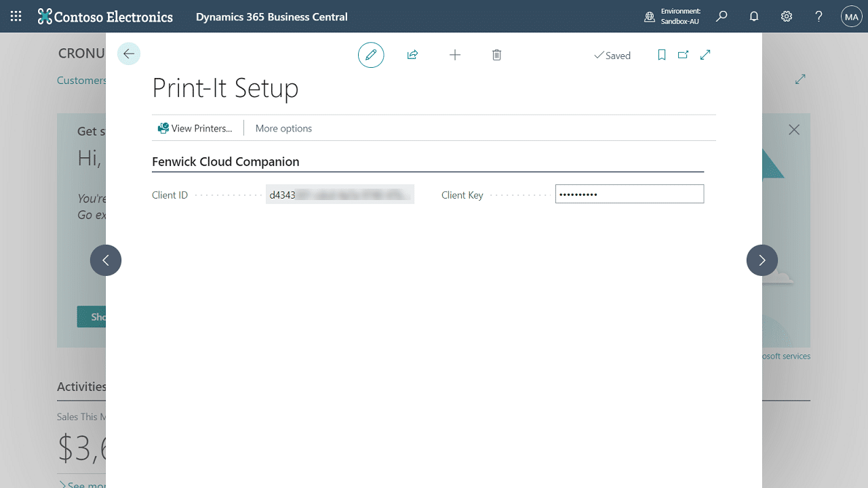Open Customers link in background
The image size is (868, 488).
click(x=81, y=80)
